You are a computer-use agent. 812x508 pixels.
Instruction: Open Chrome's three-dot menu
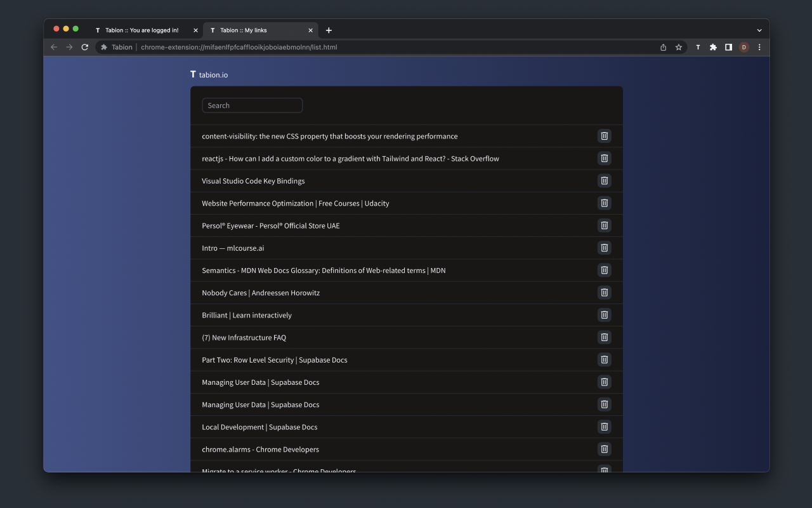[x=759, y=47]
